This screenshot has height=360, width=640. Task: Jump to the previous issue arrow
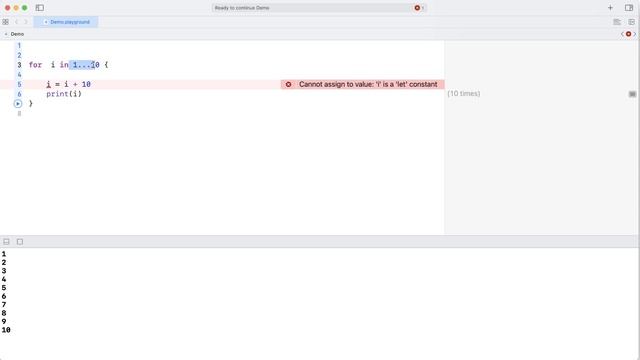622,34
